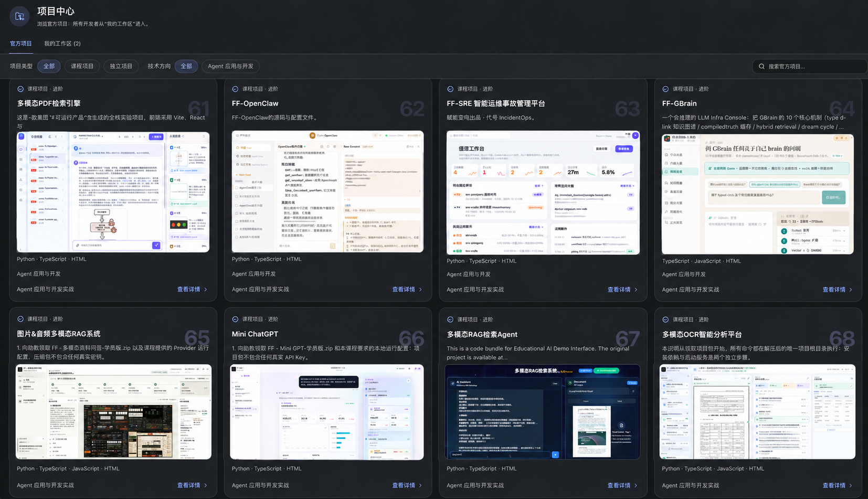
Task: Click the 多模态PDF检索引擎 preview thumbnail
Action: tap(113, 192)
